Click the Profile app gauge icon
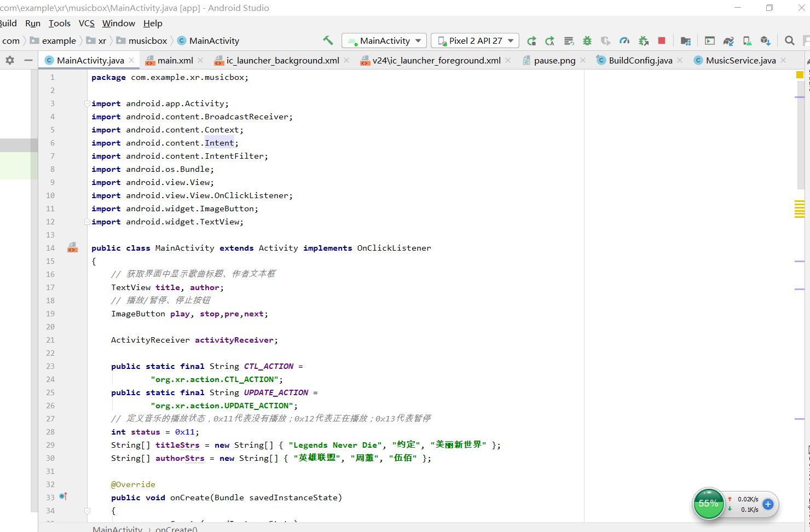Image resolution: width=810 pixels, height=532 pixels. point(624,41)
